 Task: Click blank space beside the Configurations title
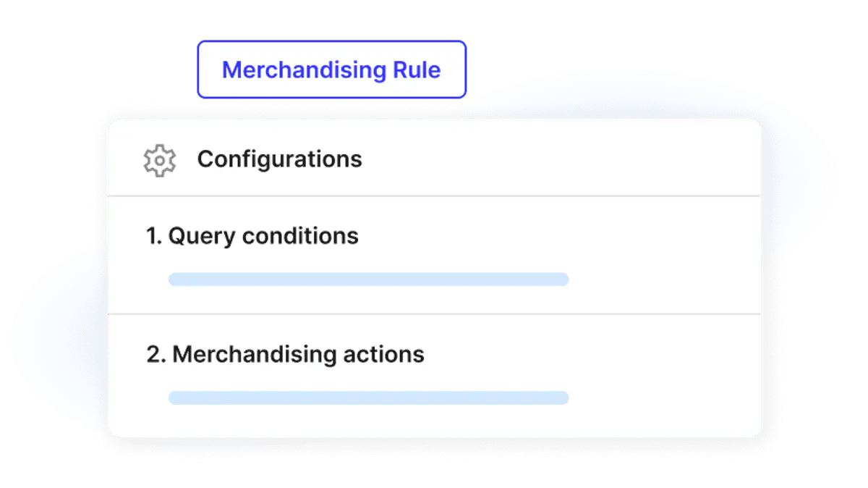pos(561,159)
